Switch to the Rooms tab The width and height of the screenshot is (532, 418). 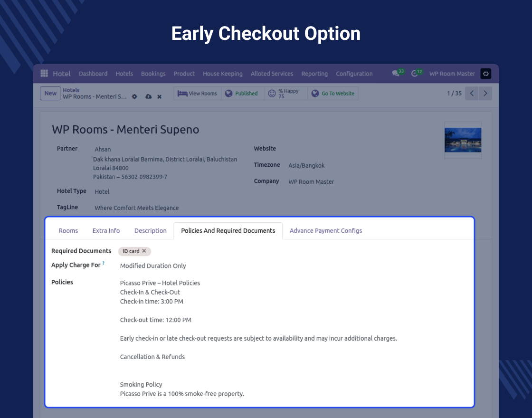[68, 231]
